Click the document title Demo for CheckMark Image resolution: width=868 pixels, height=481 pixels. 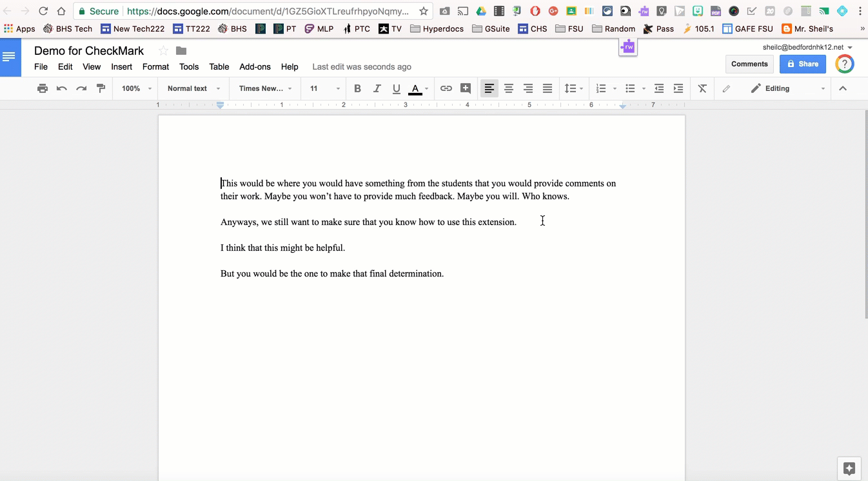89,51
